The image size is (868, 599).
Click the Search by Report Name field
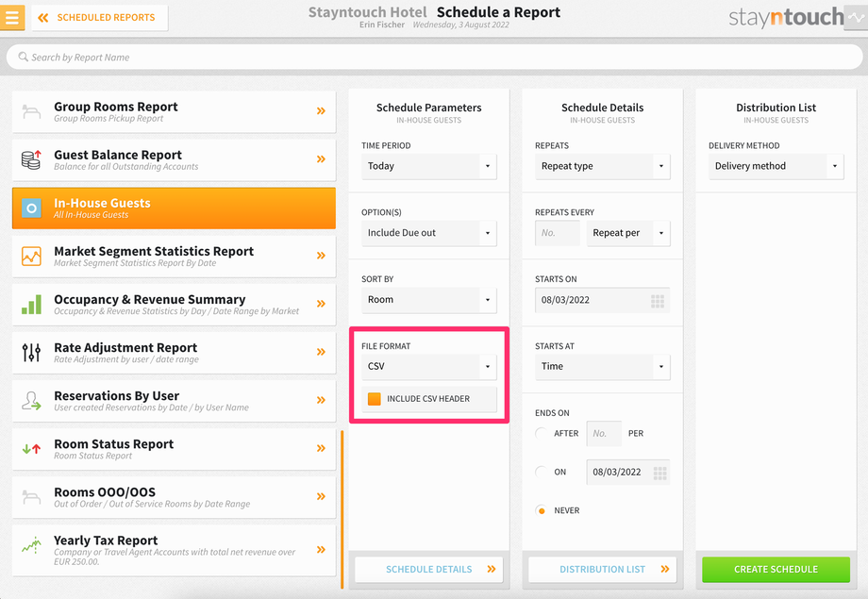(435, 57)
